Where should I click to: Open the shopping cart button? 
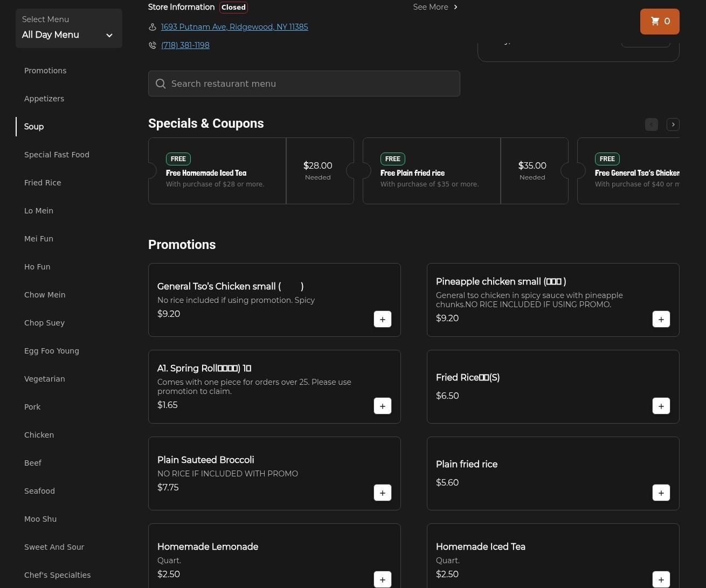[x=660, y=22]
